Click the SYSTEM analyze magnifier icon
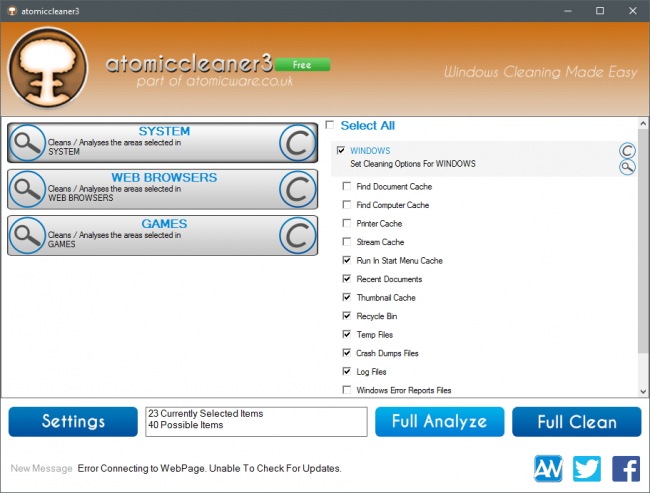650x493 pixels. click(x=27, y=143)
